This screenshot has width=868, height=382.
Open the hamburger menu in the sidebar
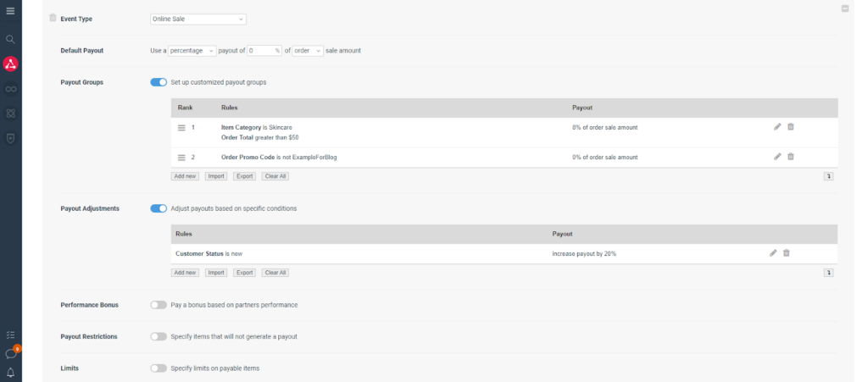pos(10,10)
